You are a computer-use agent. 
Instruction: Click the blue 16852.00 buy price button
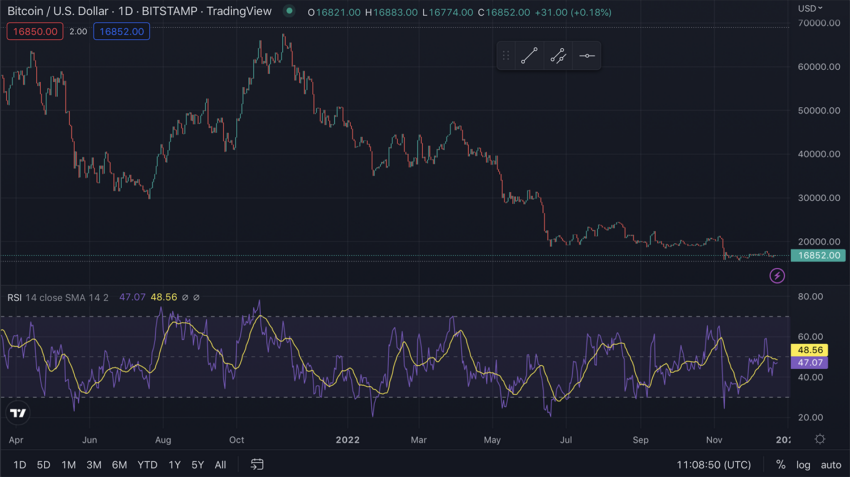121,31
